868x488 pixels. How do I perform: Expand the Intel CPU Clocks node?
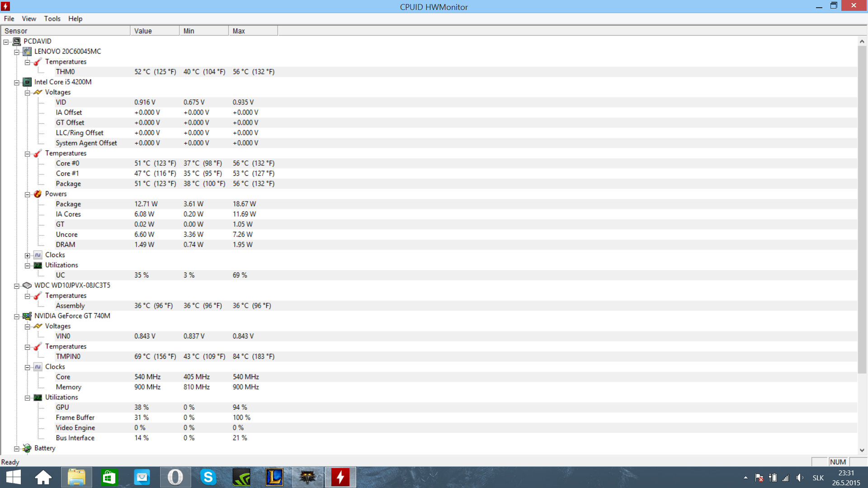(x=27, y=255)
